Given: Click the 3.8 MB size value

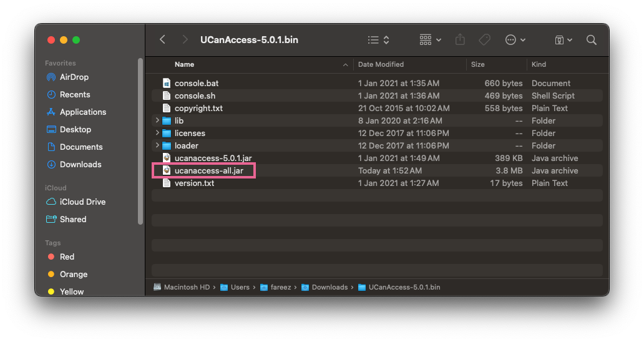Looking at the screenshot, I should click(x=508, y=170).
